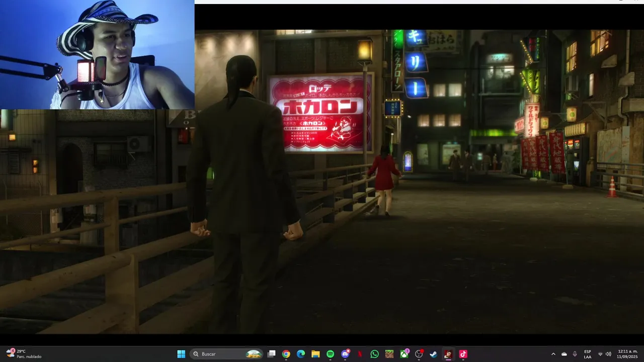
Task: Open the volume speaker tray icon
Action: 608,354
